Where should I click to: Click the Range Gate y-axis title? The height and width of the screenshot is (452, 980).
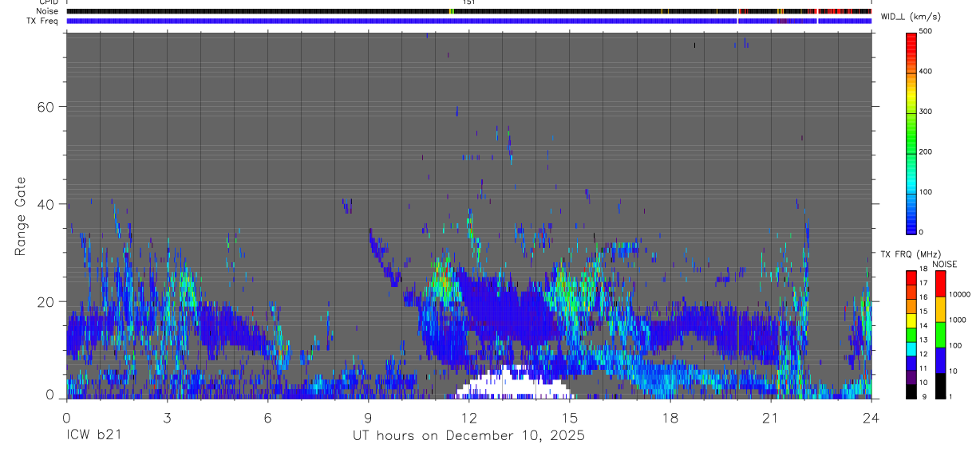coord(21,216)
